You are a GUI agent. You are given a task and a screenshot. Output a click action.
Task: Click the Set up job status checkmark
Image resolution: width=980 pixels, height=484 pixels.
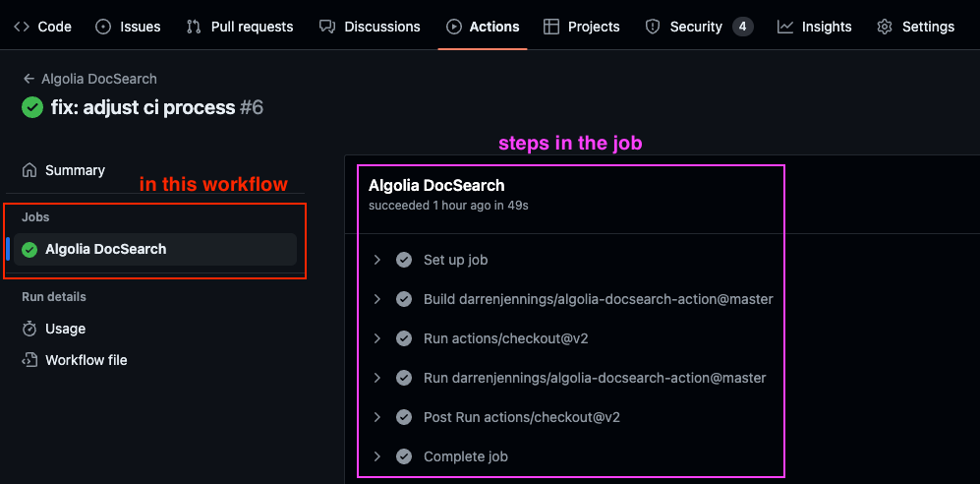tap(403, 260)
